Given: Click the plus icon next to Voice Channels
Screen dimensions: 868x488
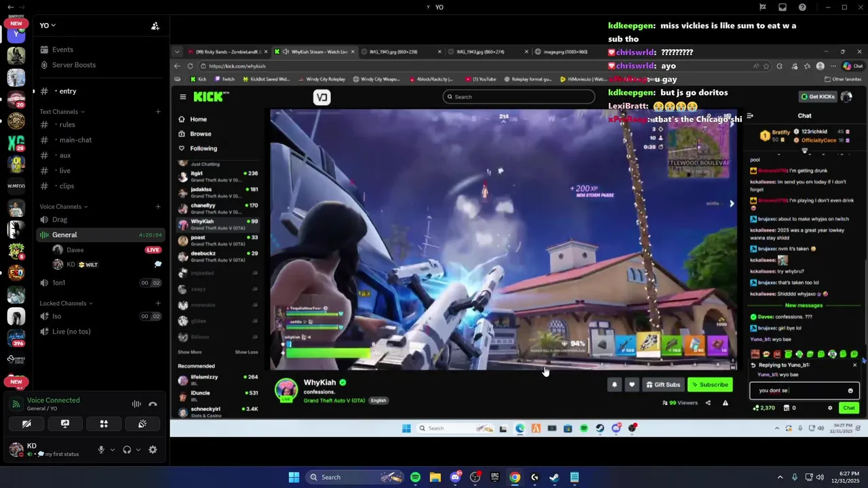Looking at the screenshot, I should pyautogui.click(x=158, y=207).
